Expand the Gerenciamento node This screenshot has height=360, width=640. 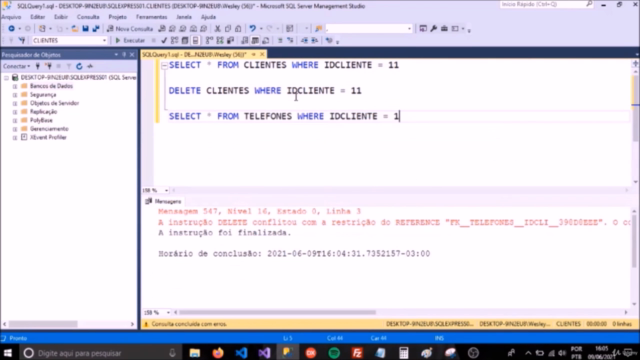tap(15, 129)
